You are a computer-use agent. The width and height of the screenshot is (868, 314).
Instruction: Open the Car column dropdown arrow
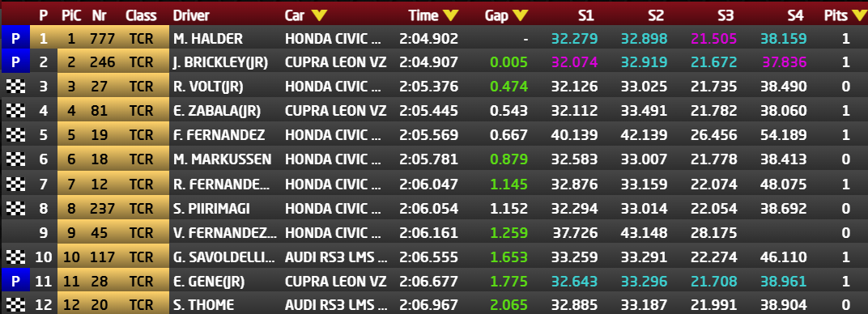[319, 15]
